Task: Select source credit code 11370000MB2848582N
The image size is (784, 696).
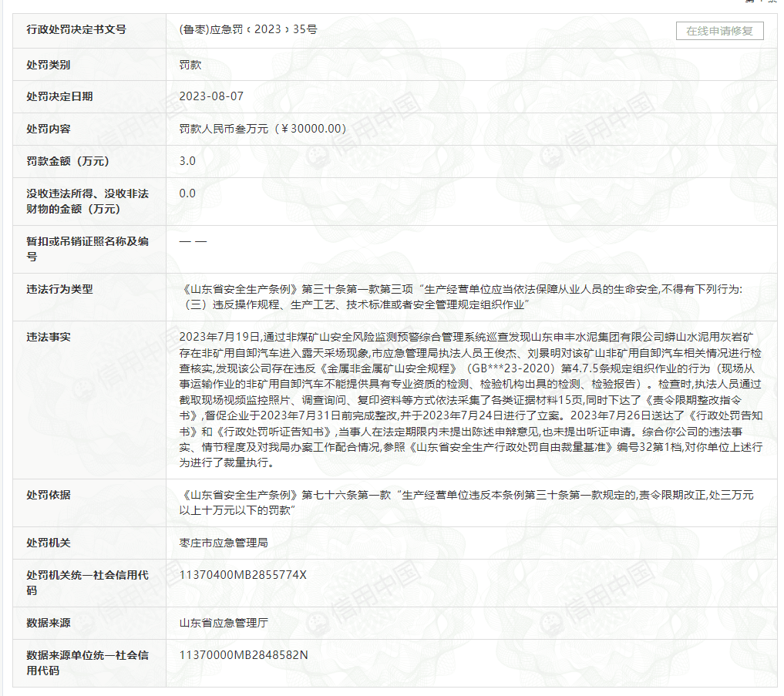Action: tap(244, 655)
